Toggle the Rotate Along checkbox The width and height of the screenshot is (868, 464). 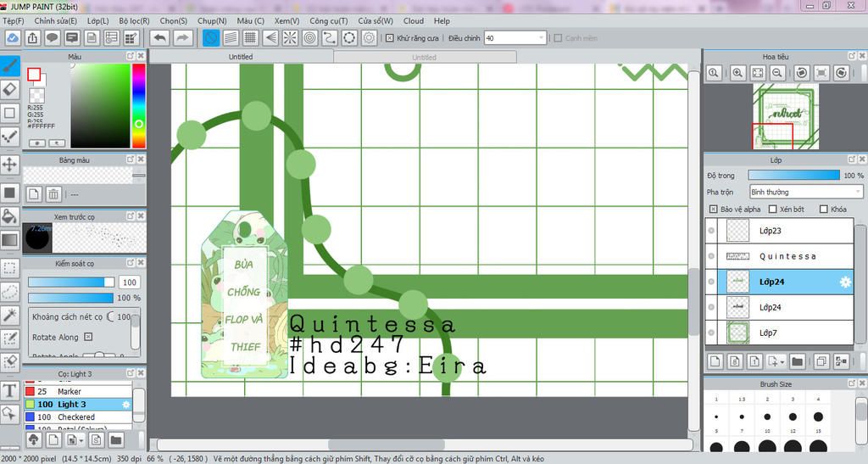click(x=88, y=337)
